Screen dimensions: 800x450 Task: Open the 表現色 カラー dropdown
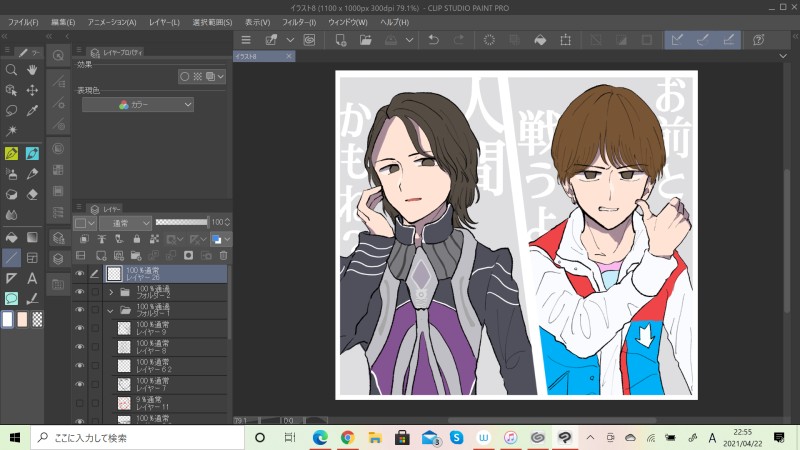[x=138, y=104]
